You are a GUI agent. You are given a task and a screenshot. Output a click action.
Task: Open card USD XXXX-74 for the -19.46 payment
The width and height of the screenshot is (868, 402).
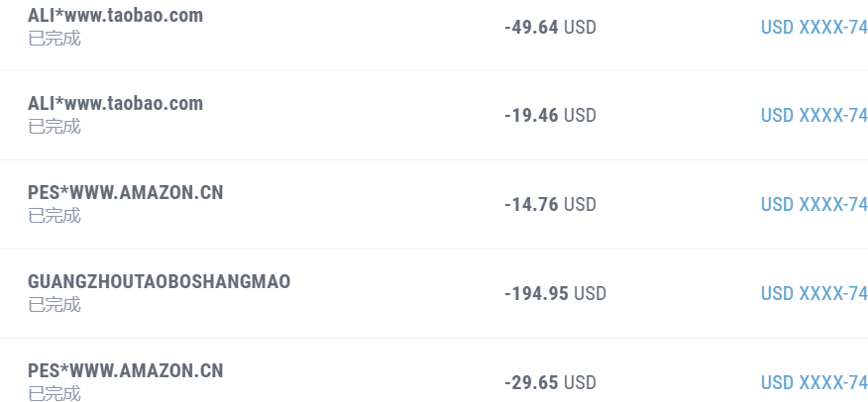(814, 116)
